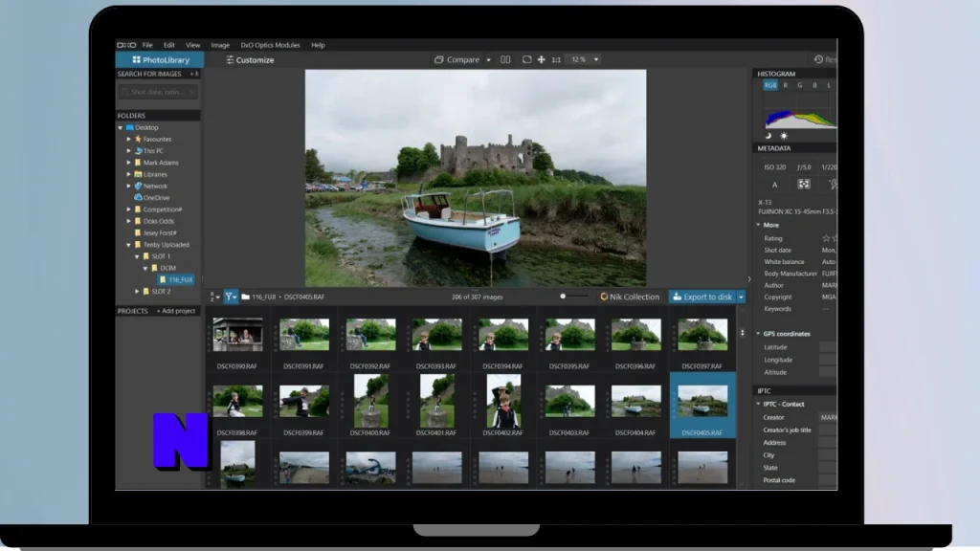Open Nik Collection
980x551 pixels.
(630, 297)
